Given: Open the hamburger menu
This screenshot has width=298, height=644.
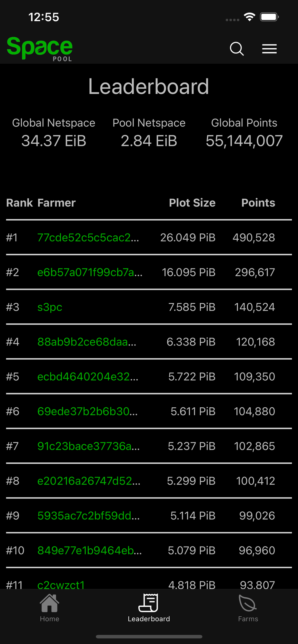Looking at the screenshot, I should click(x=269, y=49).
